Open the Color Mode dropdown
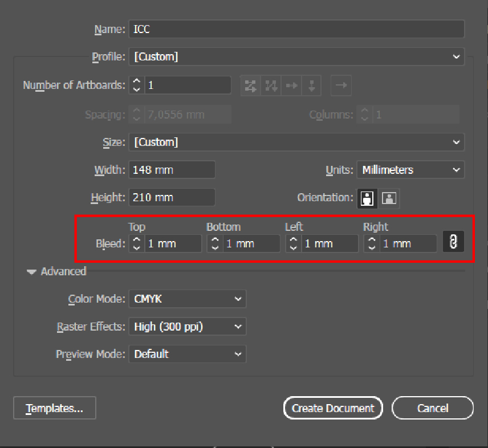Screen dimensions: 488x448 (x=188, y=299)
